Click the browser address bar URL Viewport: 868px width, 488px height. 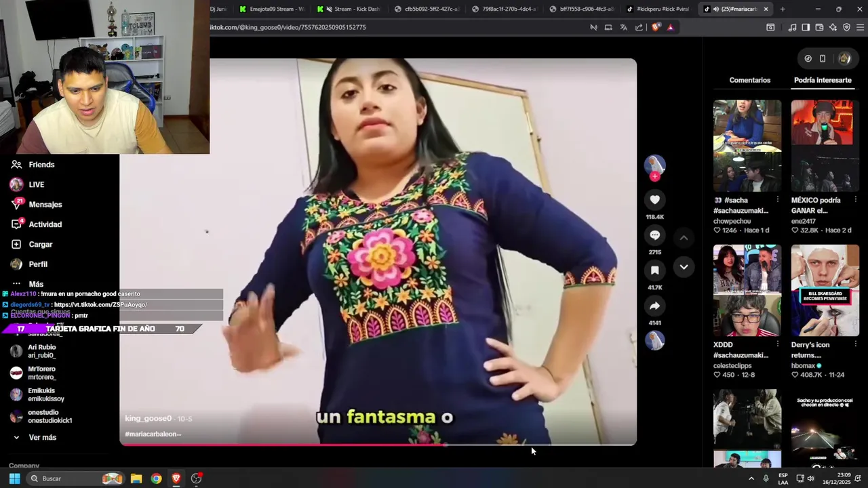288,27
